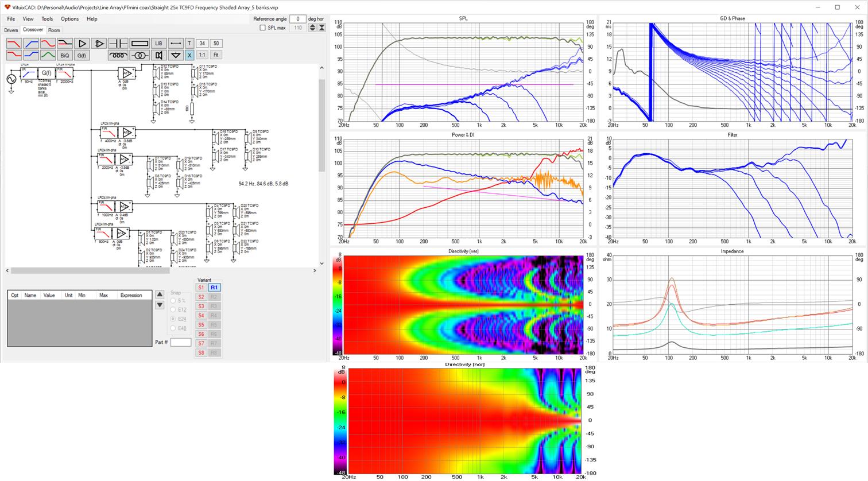Select variant S1
The image size is (868, 481).
[x=201, y=288]
